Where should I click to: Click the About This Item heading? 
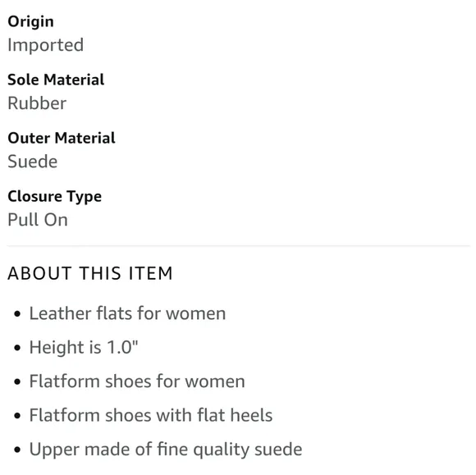point(90,273)
